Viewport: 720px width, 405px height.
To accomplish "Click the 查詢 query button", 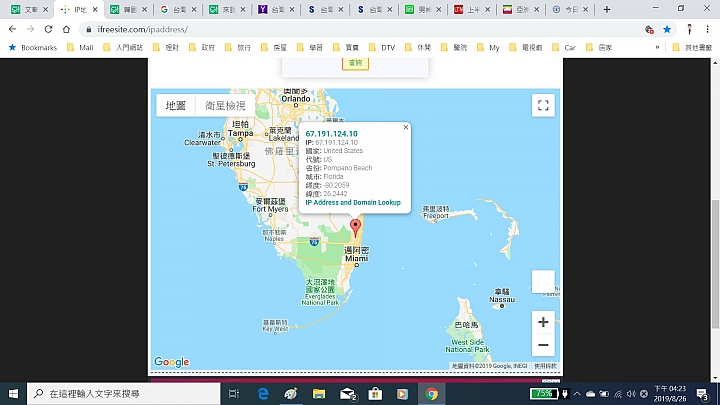I will pyautogui.click(x=355, y=63).
